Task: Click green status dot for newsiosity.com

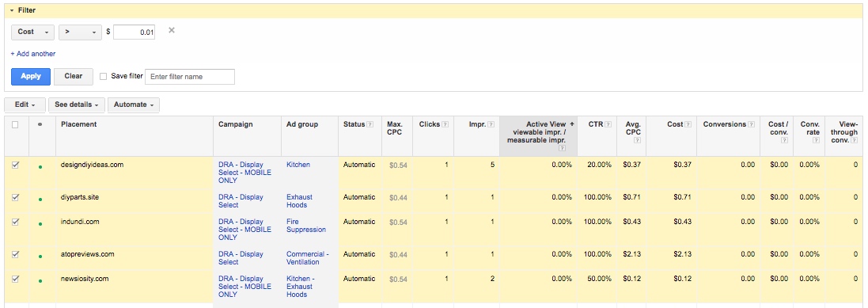Action: pyautogui.click(x=40, y=281)
